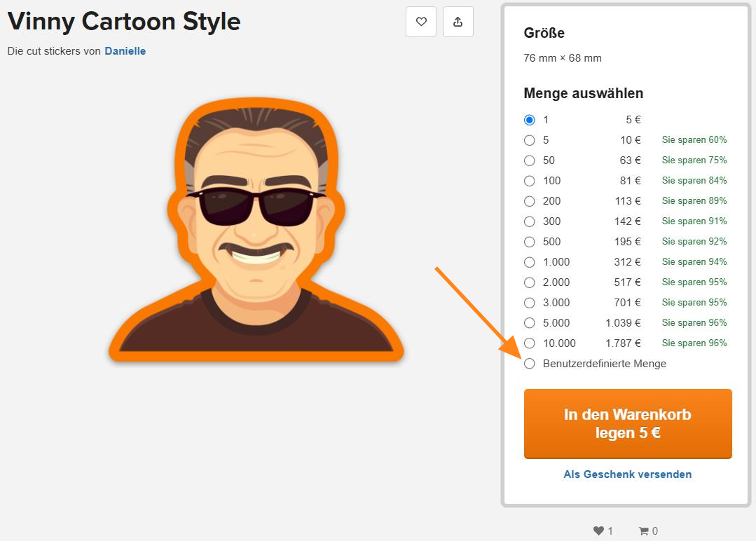This screenshot has width=756, height=541.
Task: Choose the 50 stickers option
Action: (530, 160)
